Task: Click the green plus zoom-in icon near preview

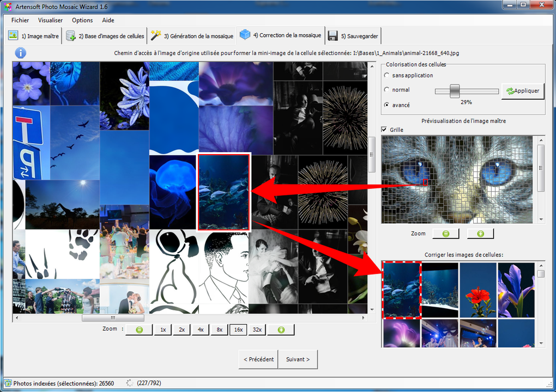Action: [480, 233]
